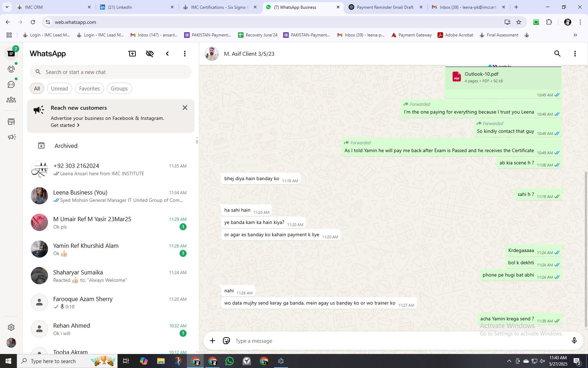Expand hidden bookmarks with double chevron

pyautogui.click(x=575, y=35)
